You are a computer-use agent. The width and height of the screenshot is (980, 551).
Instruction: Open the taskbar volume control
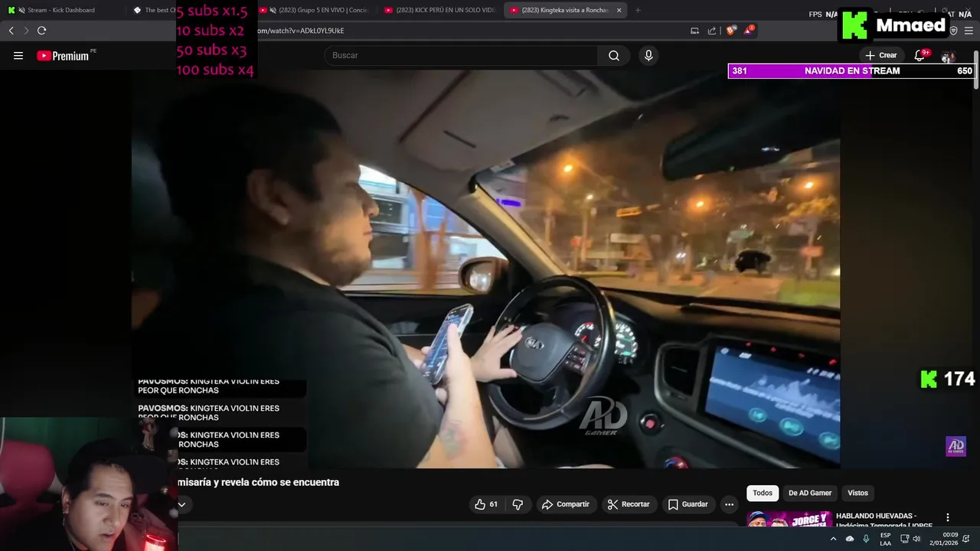[916, 539]
